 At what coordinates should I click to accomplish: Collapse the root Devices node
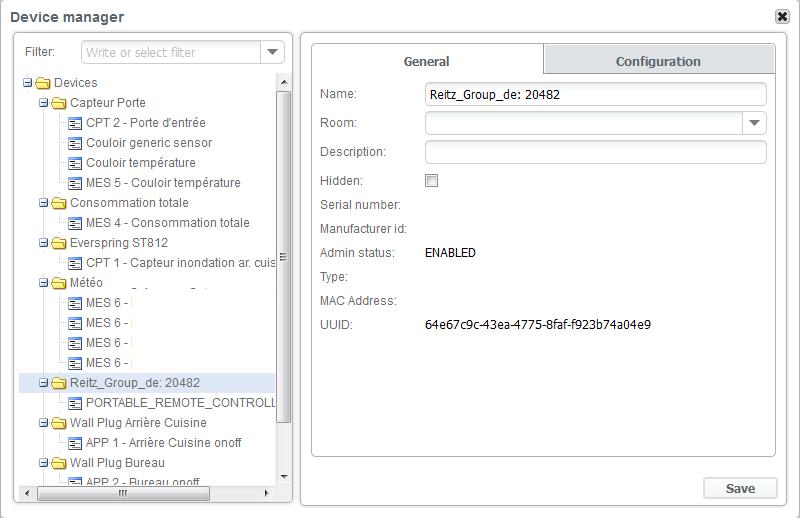pos(28,83)
